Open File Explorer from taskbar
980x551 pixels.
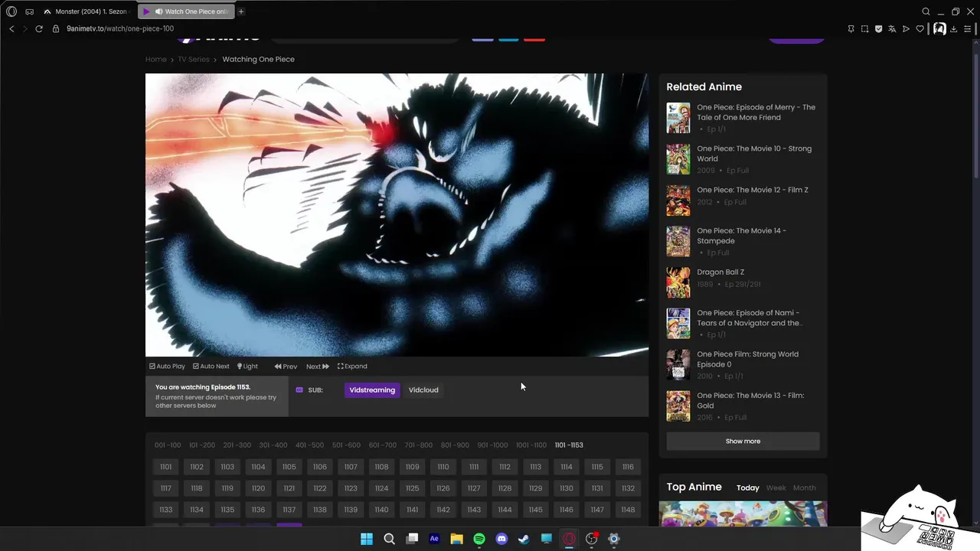(x=456, y=539)
